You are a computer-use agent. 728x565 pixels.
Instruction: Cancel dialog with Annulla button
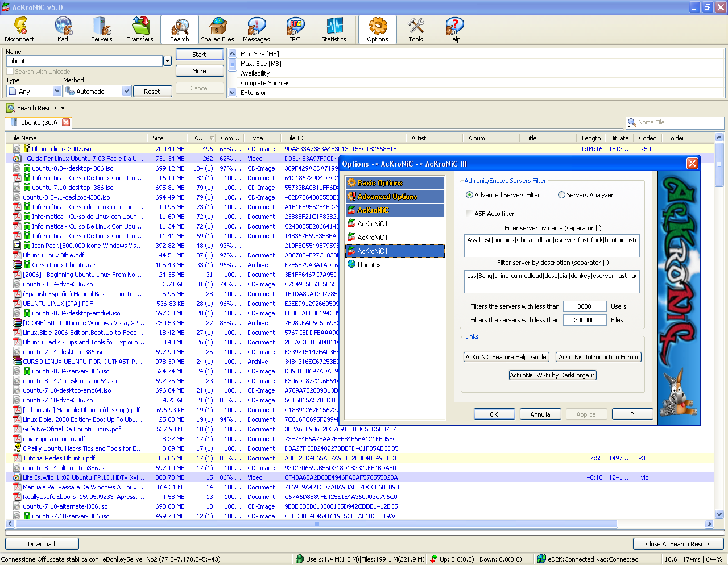(x=540, y=414)
